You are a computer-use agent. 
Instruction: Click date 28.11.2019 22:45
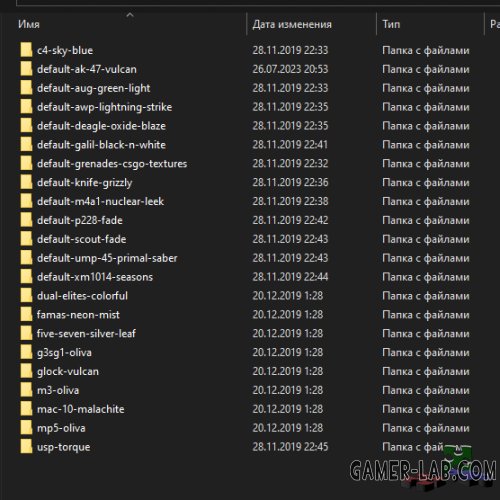point(290,447)
